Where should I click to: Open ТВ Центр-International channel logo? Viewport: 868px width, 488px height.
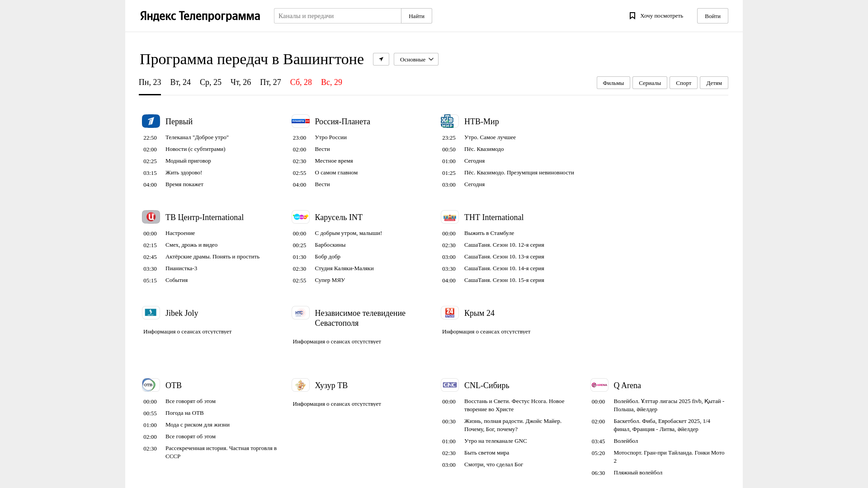click(151, 217)
